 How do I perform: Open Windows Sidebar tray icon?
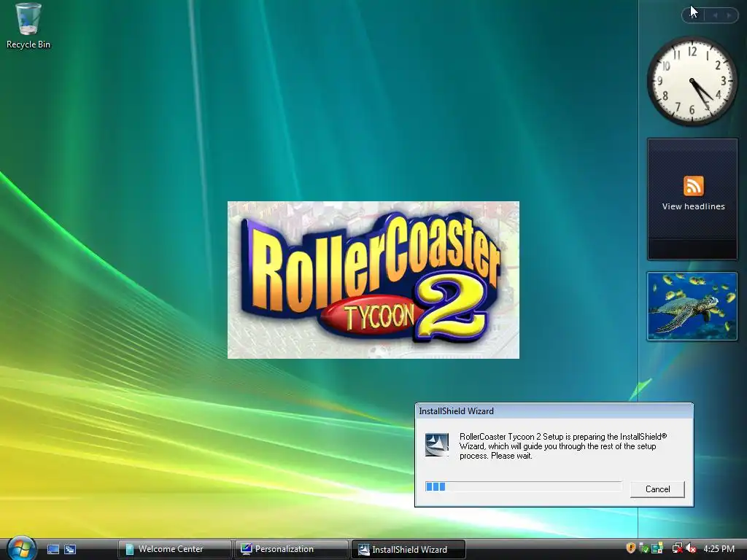tap(657, 548)
